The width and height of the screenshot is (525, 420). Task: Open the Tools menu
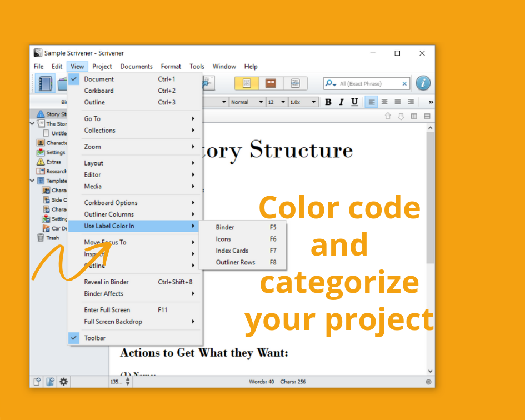pyautogui.click(x=197, y=66)
